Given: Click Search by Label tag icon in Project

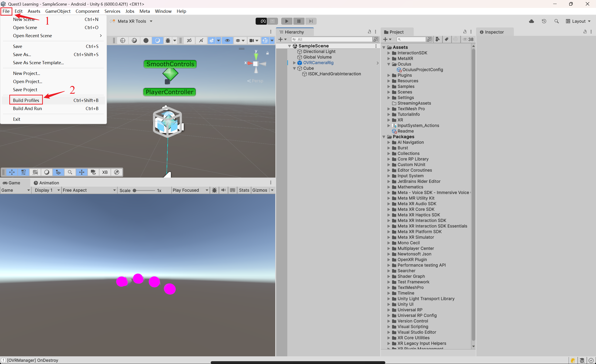Looking at the screenshot, I should click(x=447, y=39).
